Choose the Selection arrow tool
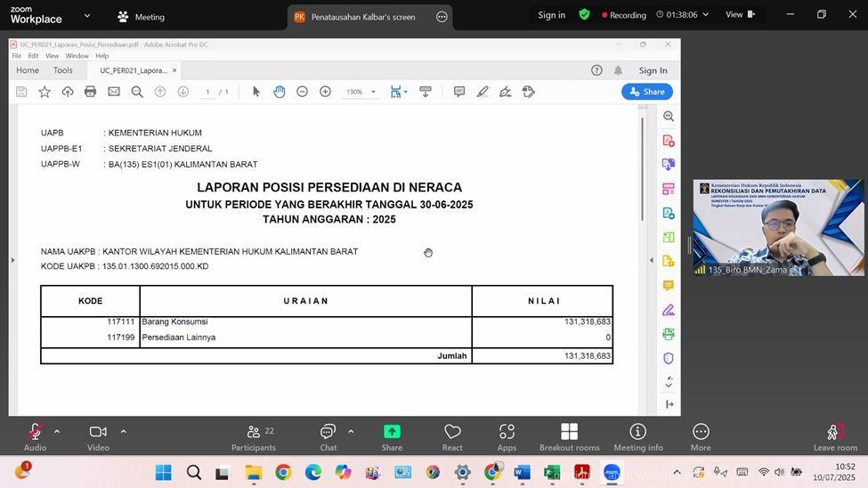Image resolution: width=868 pixels, height=488 pixels. [x=256, y=92]
